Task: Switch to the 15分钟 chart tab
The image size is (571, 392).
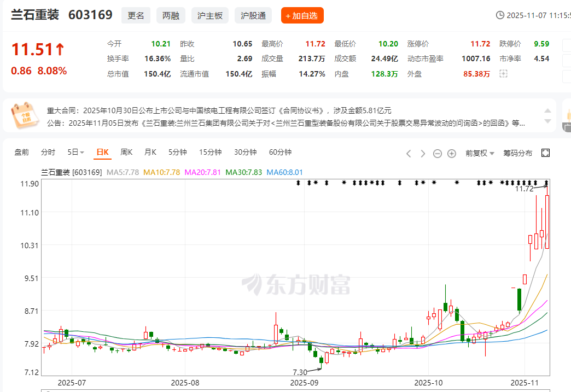Action: pyautogui.click(x=210, y=152)
